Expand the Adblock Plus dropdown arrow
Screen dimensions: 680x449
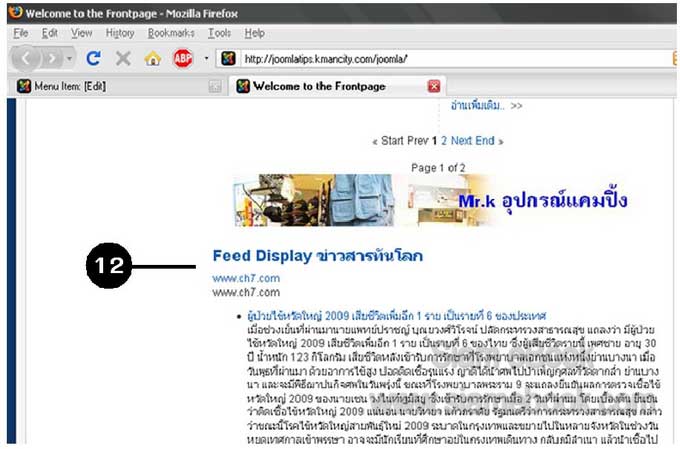[x=206, y=58]
